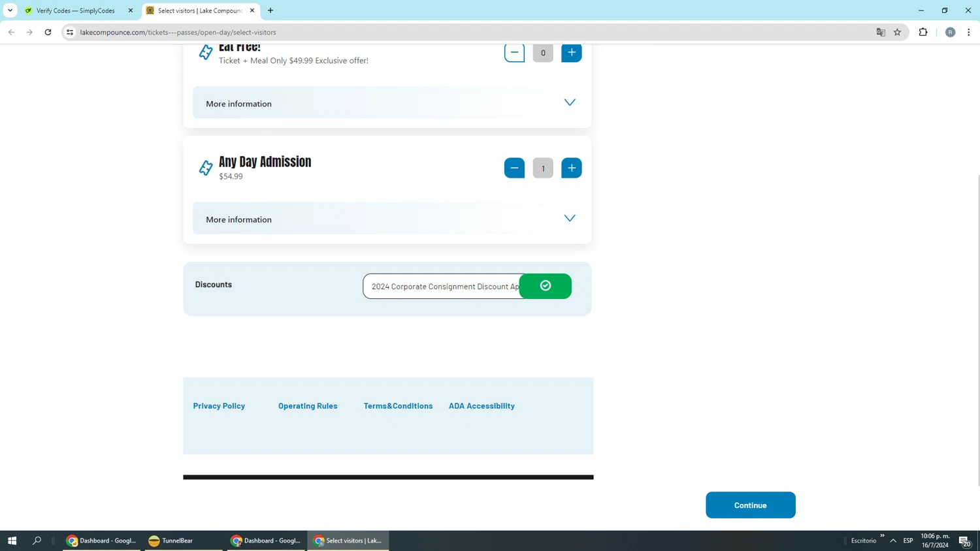Viewport: 980px width, 551px height.
Task: Click the Eat Free ticket icon
Action: pyautogui.click(x=206, y=52)
